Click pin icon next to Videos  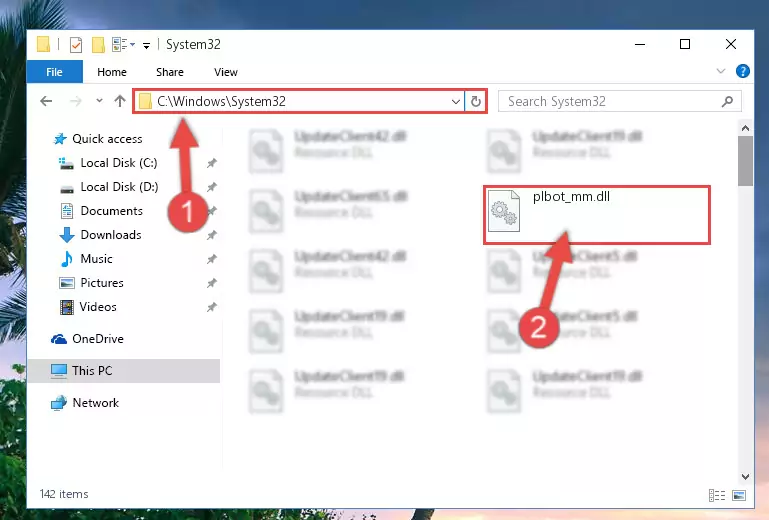tap(211, 307)
